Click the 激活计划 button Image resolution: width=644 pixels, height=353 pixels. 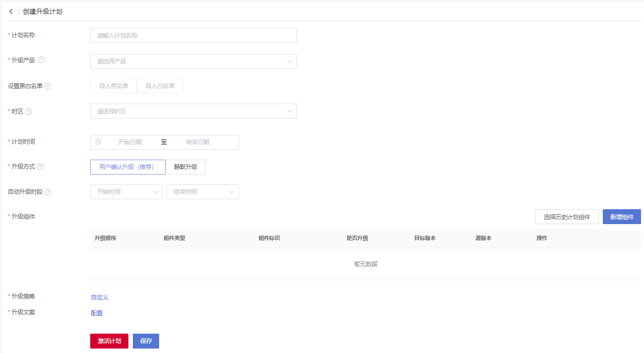point(109,341)
